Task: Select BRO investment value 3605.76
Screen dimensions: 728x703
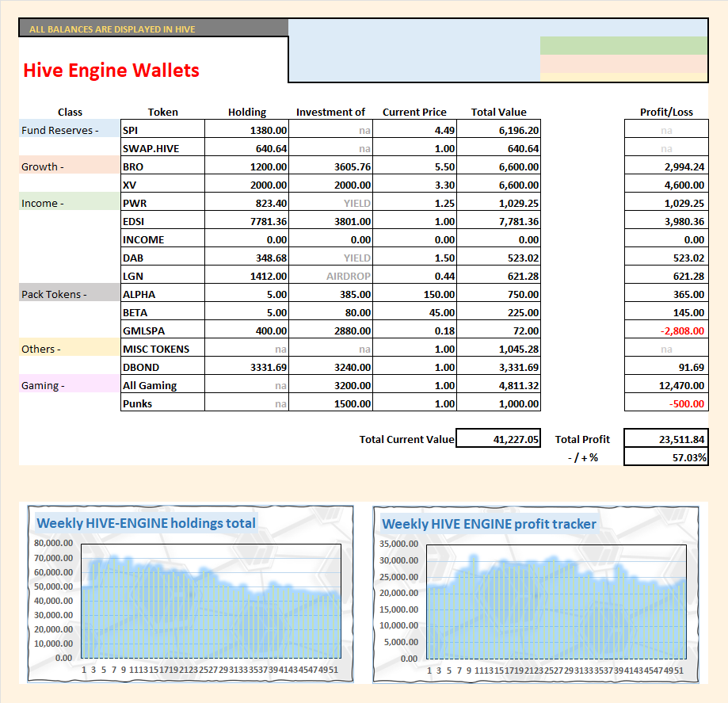Action: (x=330, y=165)
